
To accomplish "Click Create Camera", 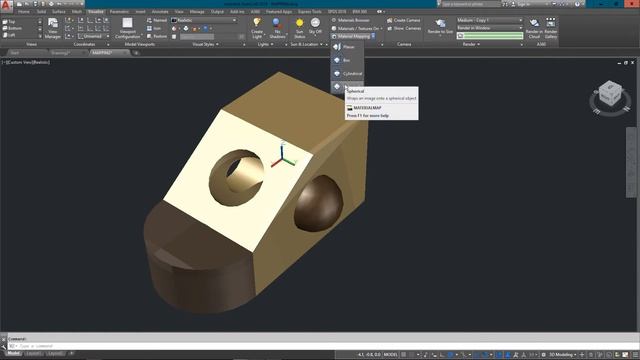I will 403,20.
